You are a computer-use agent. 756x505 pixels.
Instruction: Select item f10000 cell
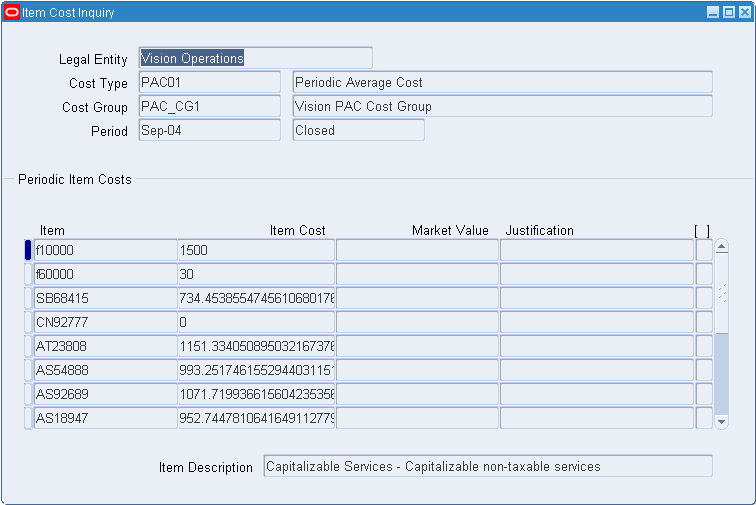106,250
